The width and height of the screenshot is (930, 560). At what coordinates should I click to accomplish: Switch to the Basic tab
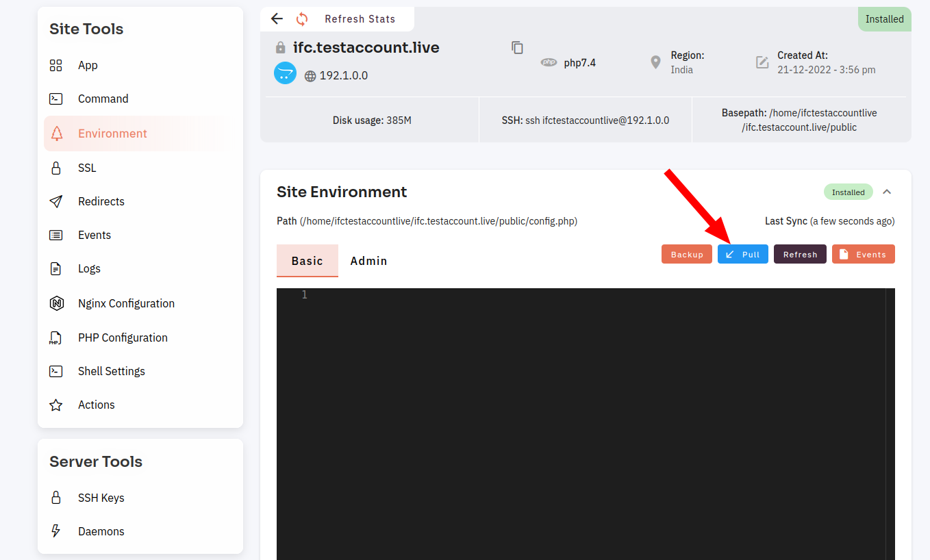307,261
